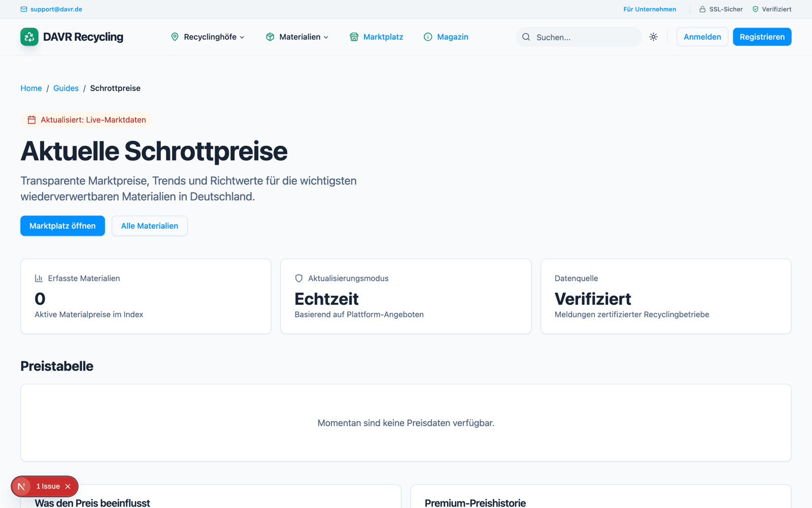Click the Aktuelle Schrottpreise heading
This screenshot has height=508, width=812.
[154, 151]
